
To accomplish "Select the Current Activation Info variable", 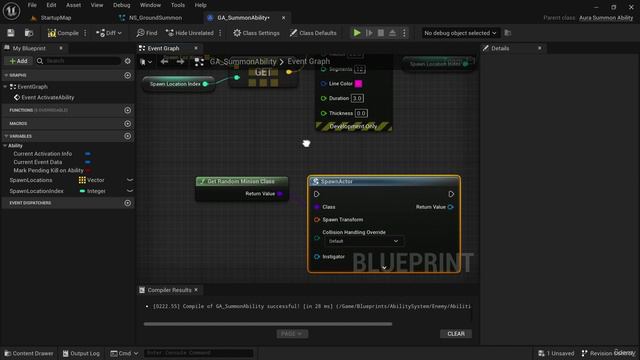I will [42, 154].
